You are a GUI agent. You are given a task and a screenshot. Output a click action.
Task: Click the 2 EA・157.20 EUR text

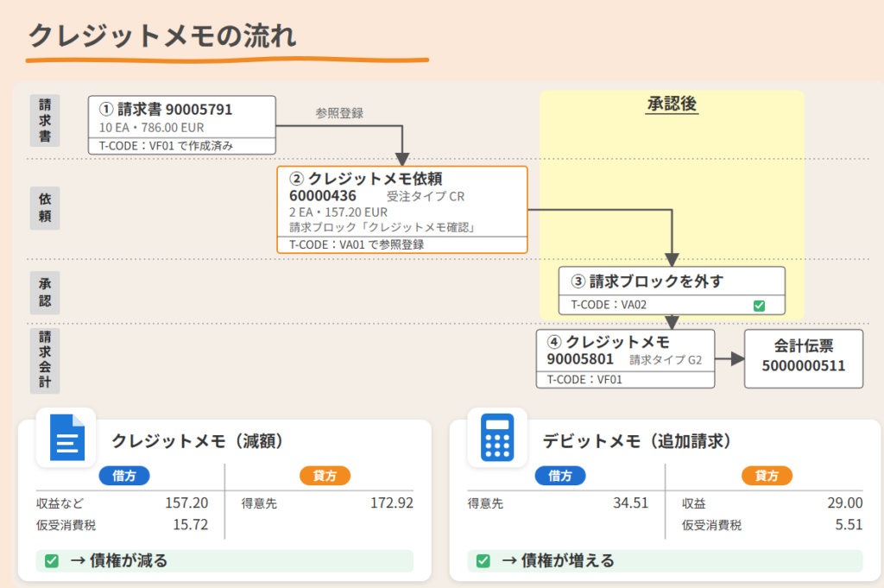coord(338,212)
